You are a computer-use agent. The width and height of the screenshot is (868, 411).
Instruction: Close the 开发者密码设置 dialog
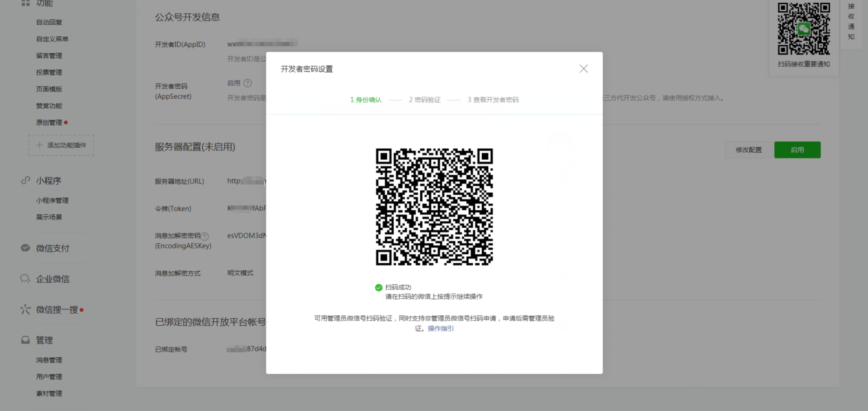583,69
